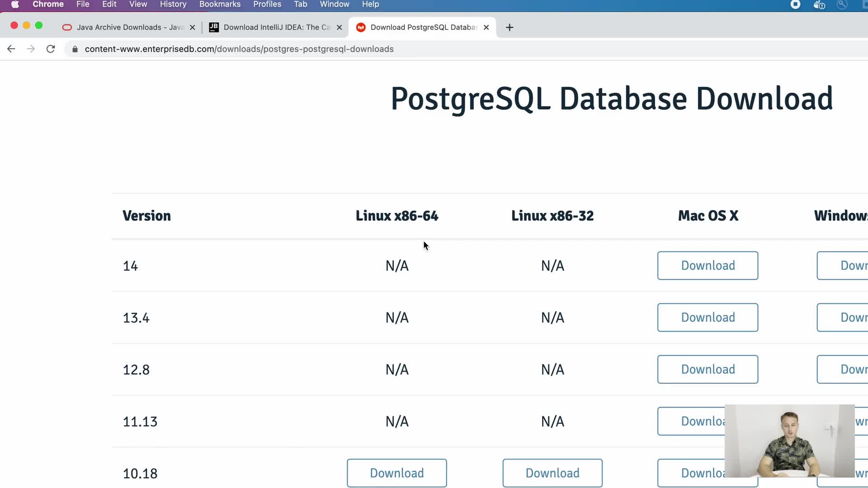This screenshot has width=868, height=488.
Task: Click version number 11.13
Action: (x=140, y=422)
